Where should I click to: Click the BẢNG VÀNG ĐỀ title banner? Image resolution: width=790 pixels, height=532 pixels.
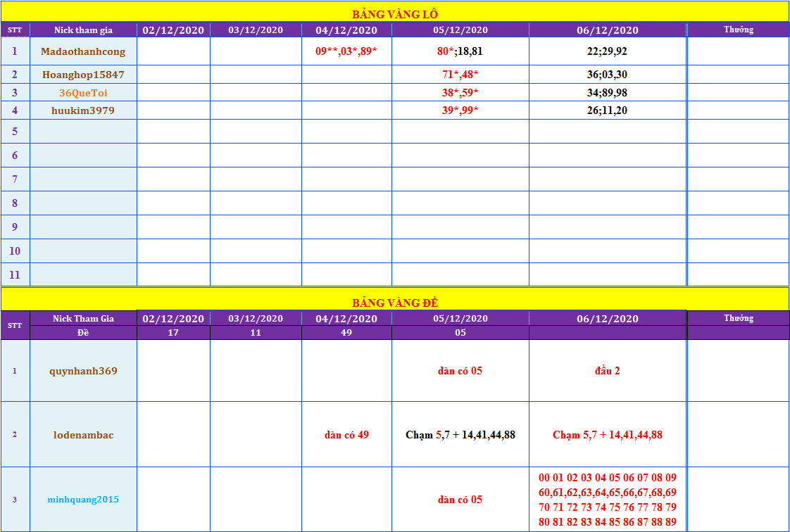[x=395, y=303]
